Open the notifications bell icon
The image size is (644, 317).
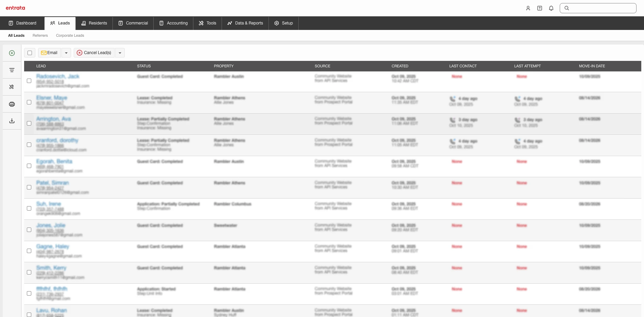[551, 8]
